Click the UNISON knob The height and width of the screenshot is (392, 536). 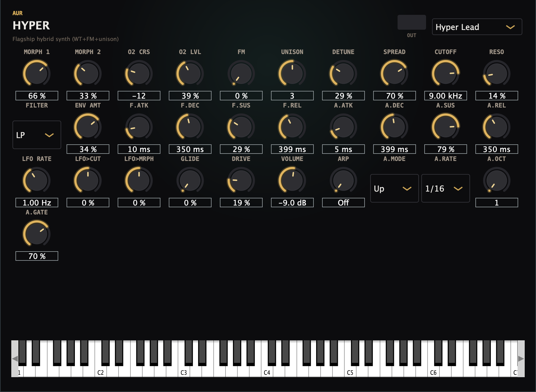coord(292,73)
